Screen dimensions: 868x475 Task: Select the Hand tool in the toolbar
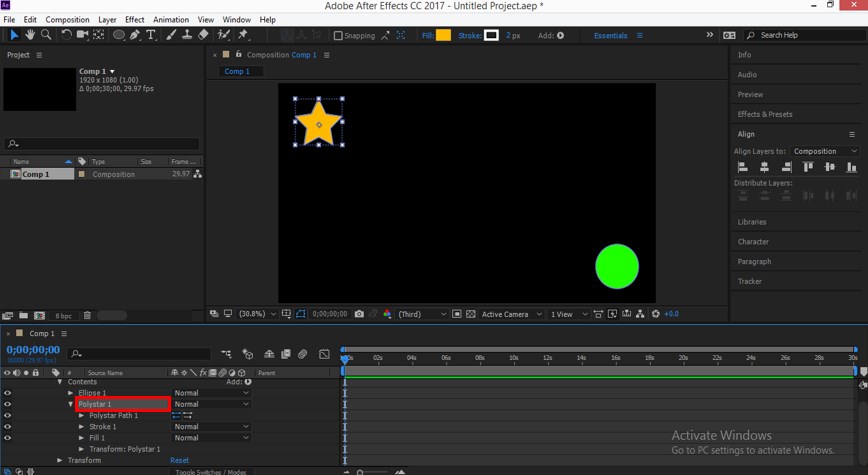pyautogui.click(x=30, y=35)
